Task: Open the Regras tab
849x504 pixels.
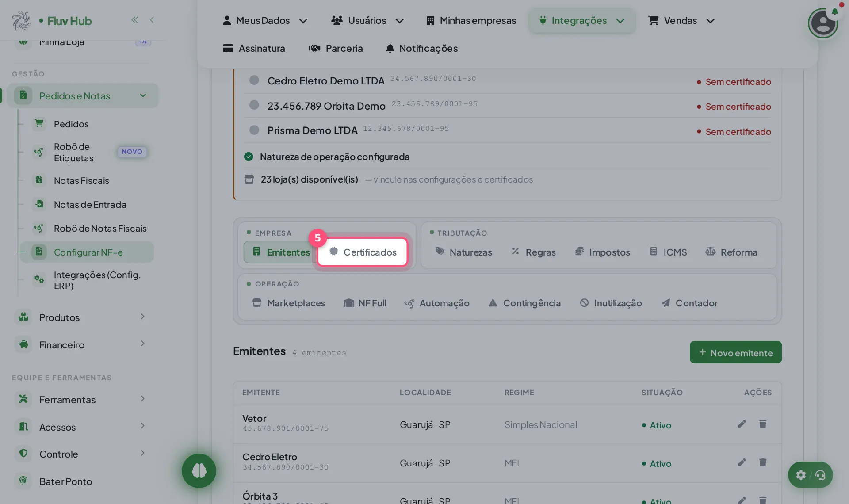Action: 533,252
